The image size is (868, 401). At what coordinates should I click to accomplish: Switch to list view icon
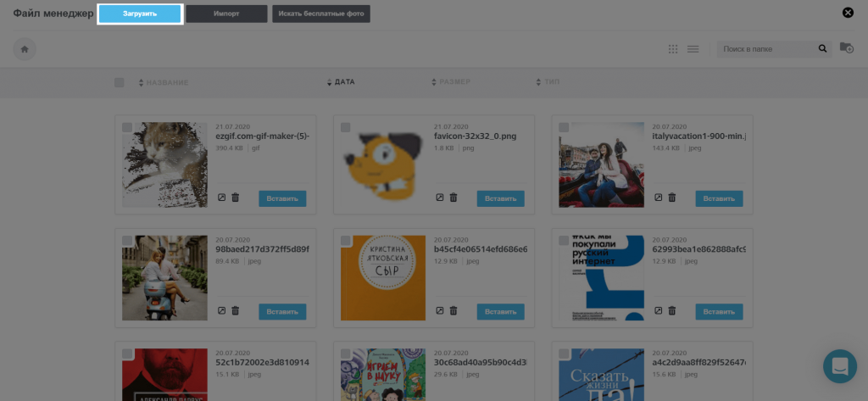(x=693, y=49)
